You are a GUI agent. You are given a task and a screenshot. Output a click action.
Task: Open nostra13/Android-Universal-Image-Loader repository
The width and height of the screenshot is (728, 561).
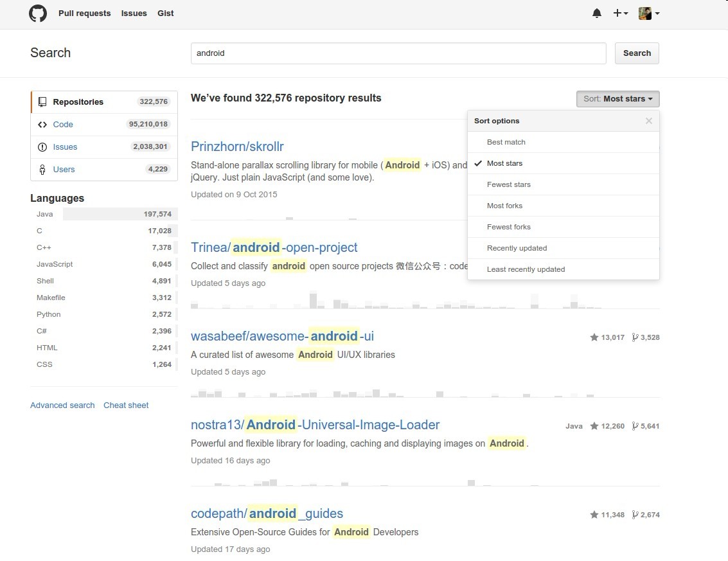315,425
